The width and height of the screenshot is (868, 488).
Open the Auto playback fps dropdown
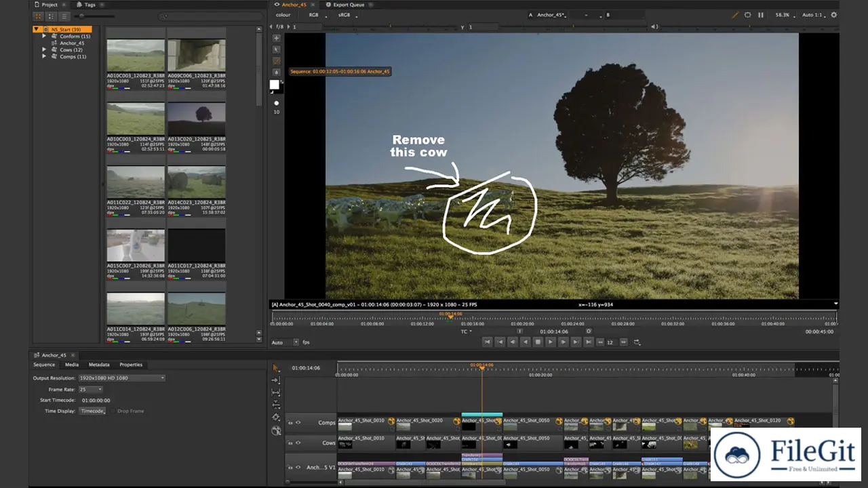tap(285, 342)
